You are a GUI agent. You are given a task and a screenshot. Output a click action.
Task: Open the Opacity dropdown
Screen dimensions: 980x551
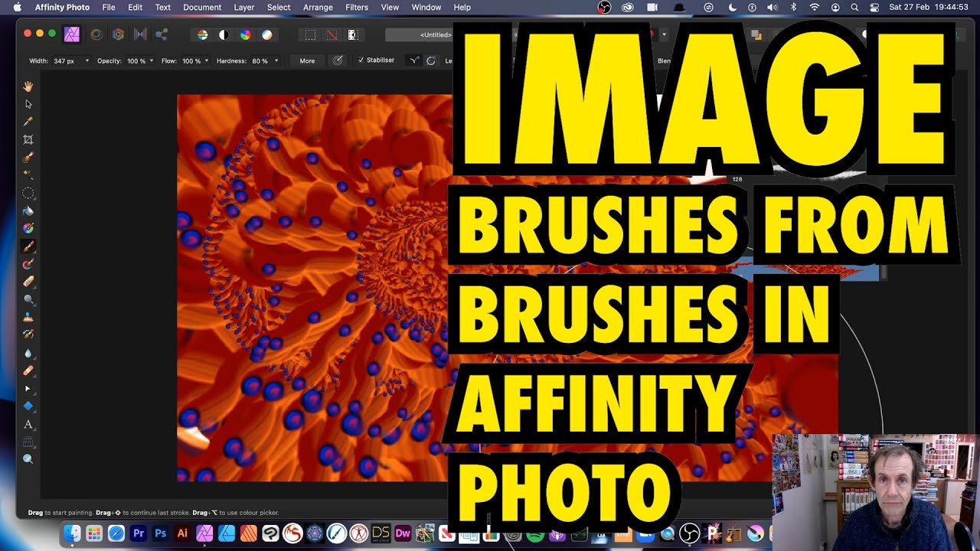(151, 60)
